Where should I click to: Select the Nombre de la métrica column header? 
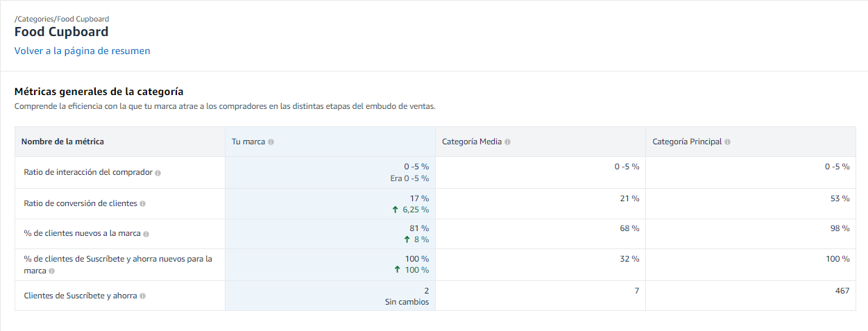62,142
